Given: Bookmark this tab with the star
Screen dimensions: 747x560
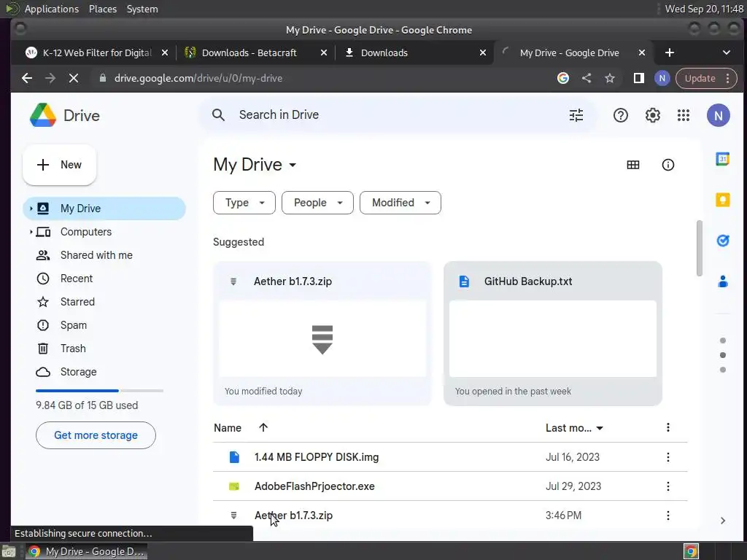Looking at the screenshot, I should point(610,78).
